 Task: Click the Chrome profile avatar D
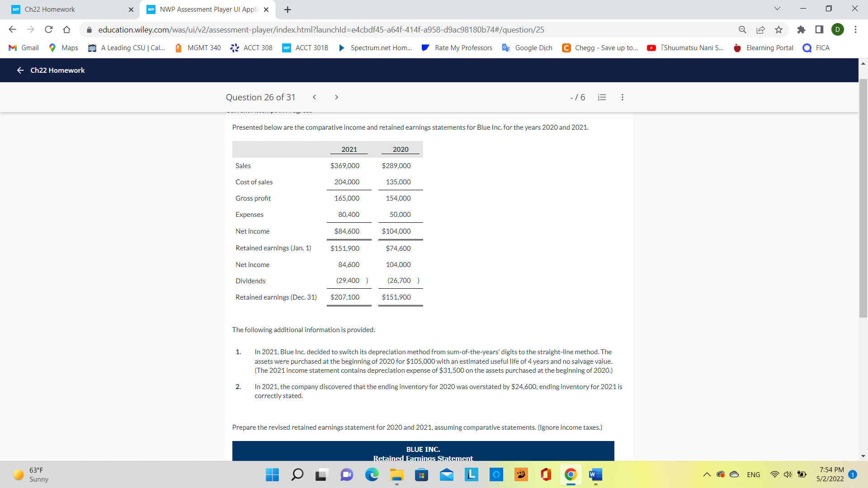click(838, 29)
